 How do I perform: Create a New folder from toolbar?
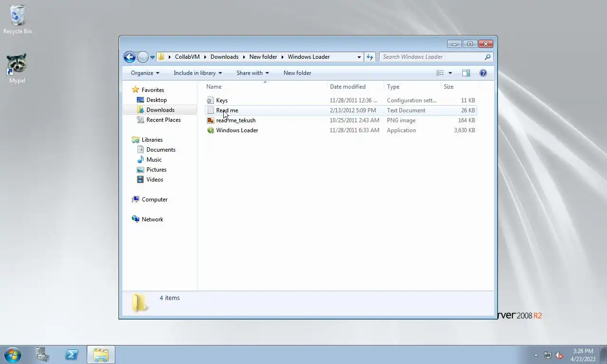(297, 73)
